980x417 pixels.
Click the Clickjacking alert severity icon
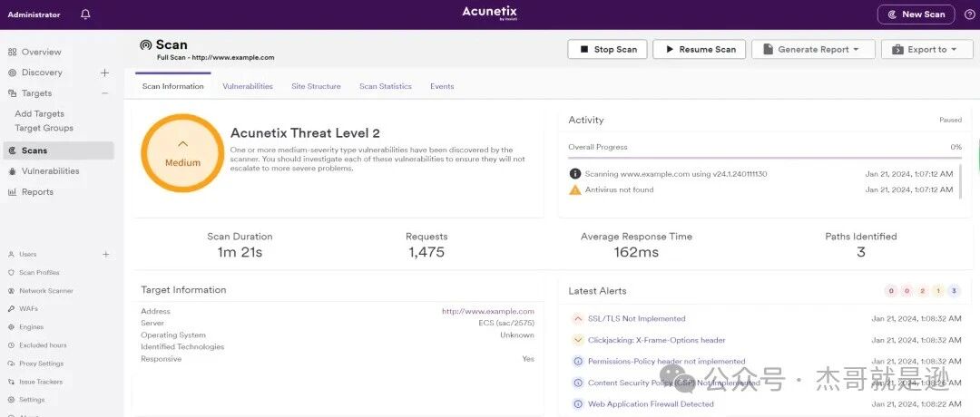pos(577,340)
